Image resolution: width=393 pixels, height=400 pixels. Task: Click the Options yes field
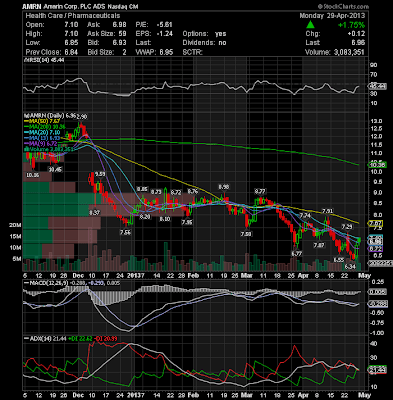204,34
